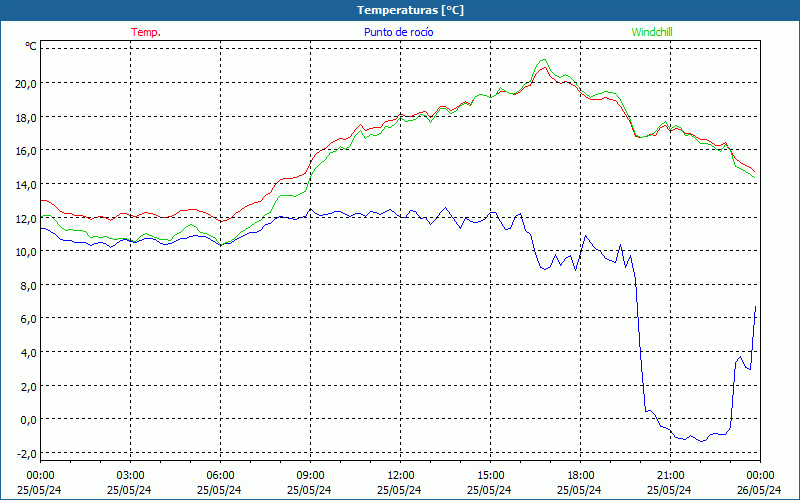Click the 15:00 time axis label
The width and height of the screenshot is (800, 500).
click(x=490, y=476)
